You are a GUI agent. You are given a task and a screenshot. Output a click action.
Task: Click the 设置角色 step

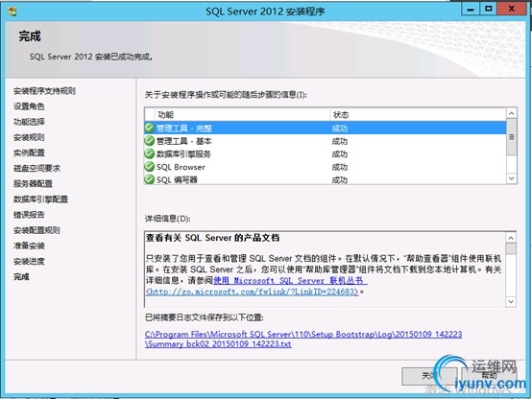pos(29,106)
